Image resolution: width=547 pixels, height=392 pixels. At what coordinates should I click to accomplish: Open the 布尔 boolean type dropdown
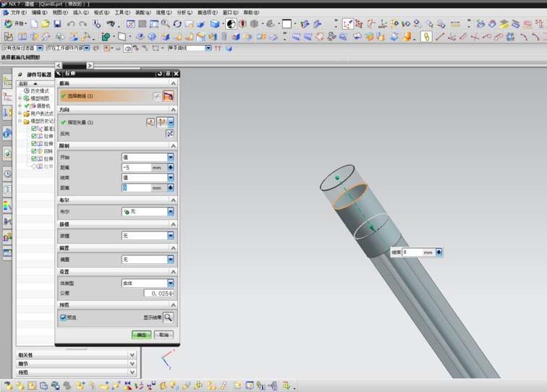(171, 211)
